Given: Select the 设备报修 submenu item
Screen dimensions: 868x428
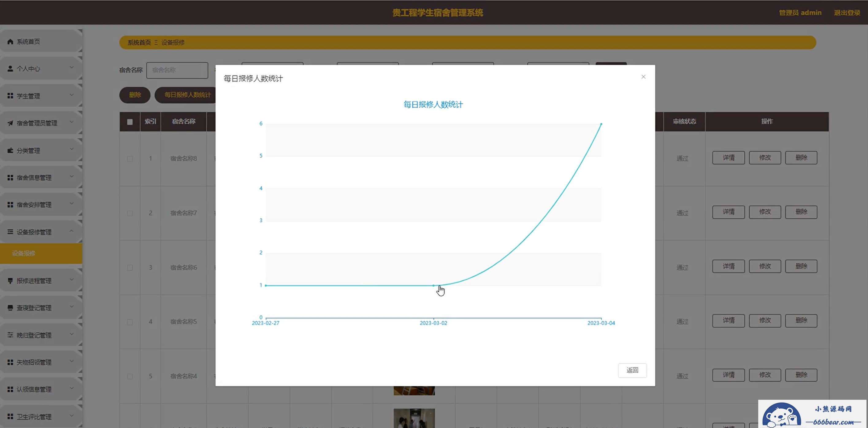Looking at the screenshot, I should click(x=41, y=253).
